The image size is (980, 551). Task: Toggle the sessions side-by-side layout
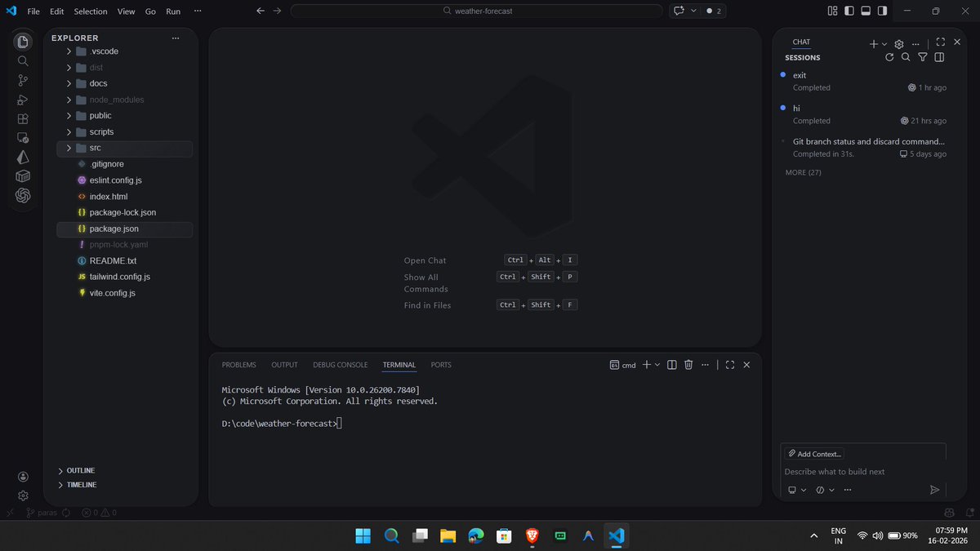click(939, 57)
